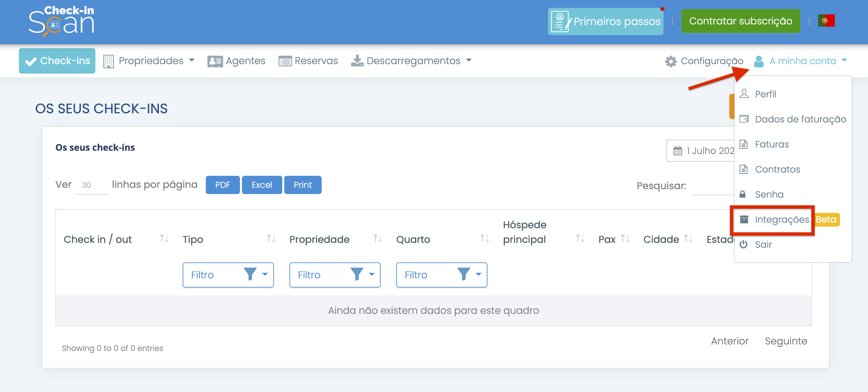
Task: Click the Portuguese flag icon
Action: click(x=827, y=21)
